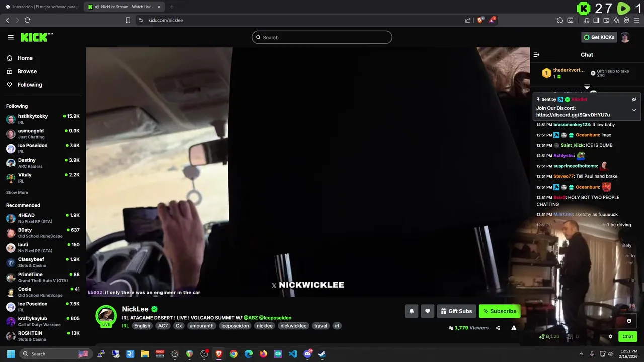Open a new browser tab

pos(172,7)
